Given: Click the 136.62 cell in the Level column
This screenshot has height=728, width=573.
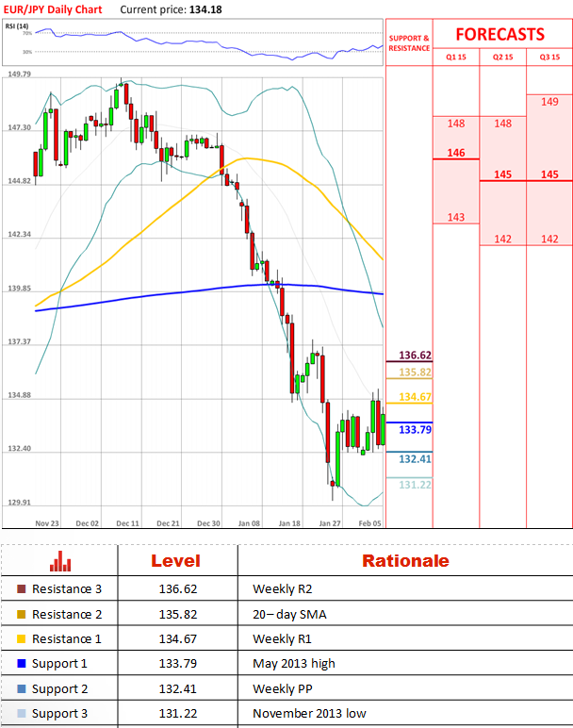Looking at the screenshot, I should [x=178, y=588].
